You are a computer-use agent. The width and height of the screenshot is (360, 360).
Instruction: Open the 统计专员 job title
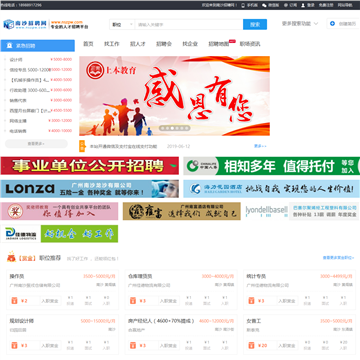[x=256, y=276]
